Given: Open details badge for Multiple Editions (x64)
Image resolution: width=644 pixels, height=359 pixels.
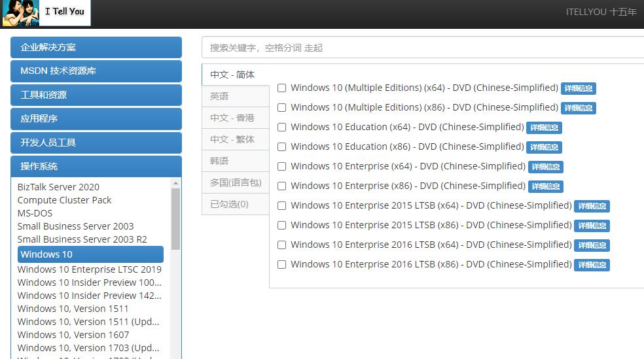Looking at the screenshot, I should click(578, 88).
